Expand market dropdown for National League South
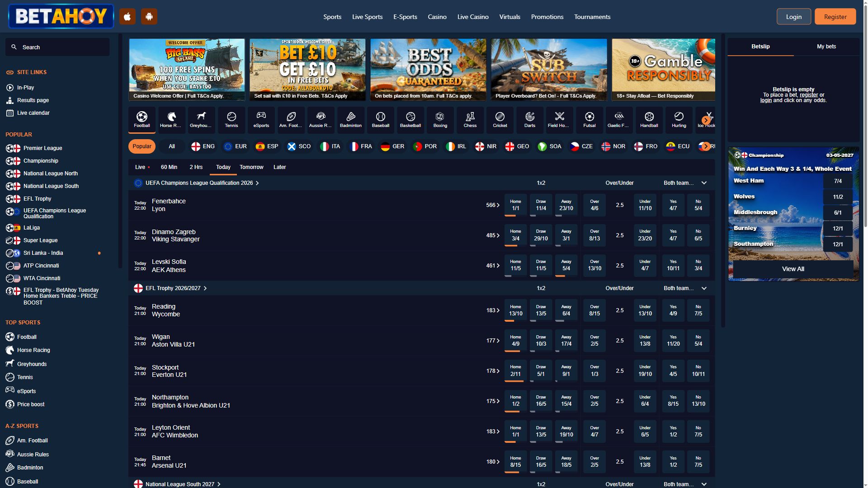This screenshot has width=868, height=488. [704, 484]
